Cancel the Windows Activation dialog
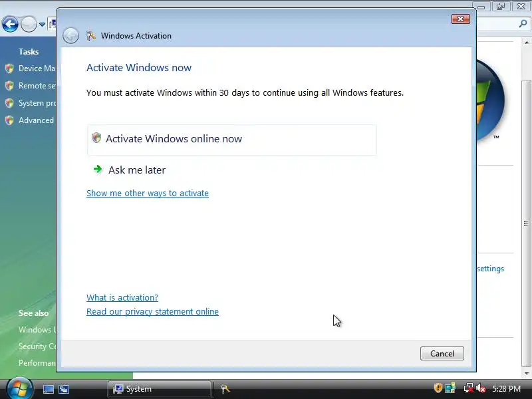Viewport: 532px width, 399px height. tap(442, 354)
